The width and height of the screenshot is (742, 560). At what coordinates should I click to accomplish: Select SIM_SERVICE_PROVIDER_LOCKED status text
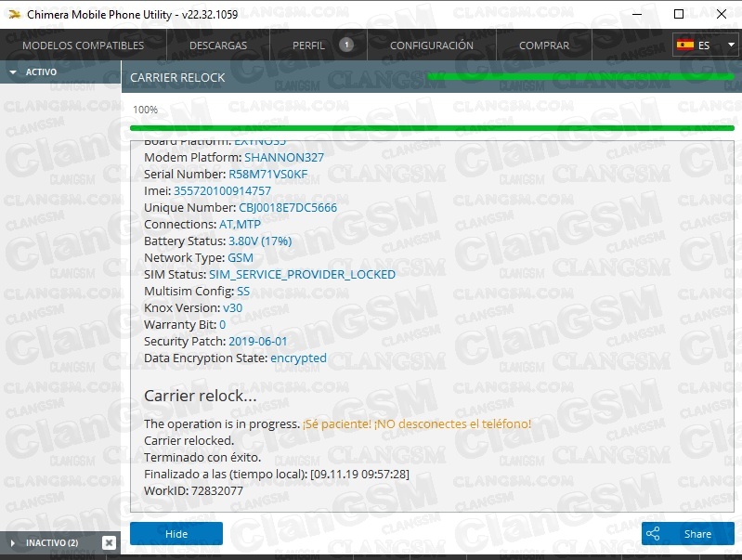(302, 275)
